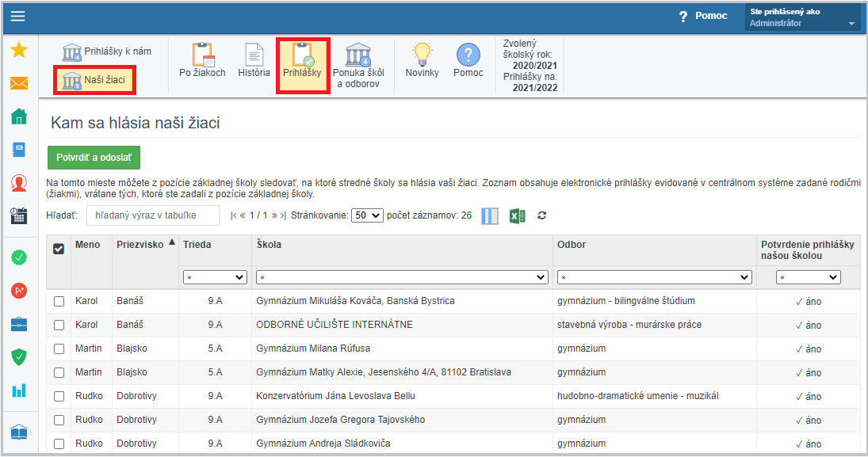Click the yellow star favorites icon

coord(19,51)
